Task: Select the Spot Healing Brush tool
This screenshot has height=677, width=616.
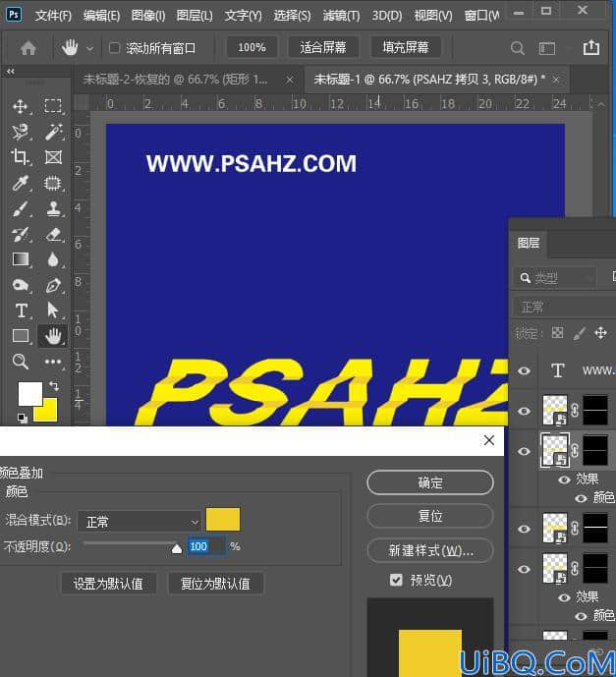Action: click(53, 183)
